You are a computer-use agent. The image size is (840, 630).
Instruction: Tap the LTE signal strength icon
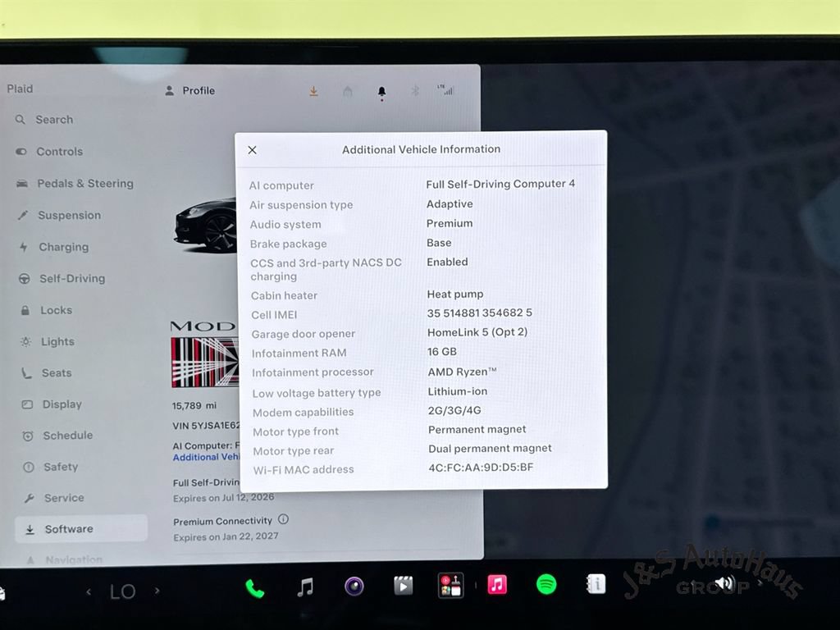coord(445,90)
